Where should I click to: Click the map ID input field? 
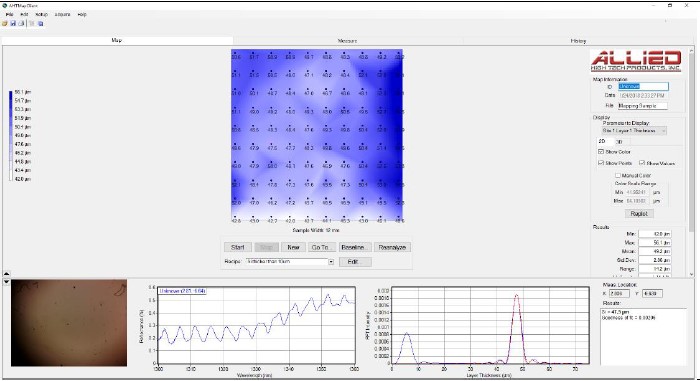click(643, 86)
